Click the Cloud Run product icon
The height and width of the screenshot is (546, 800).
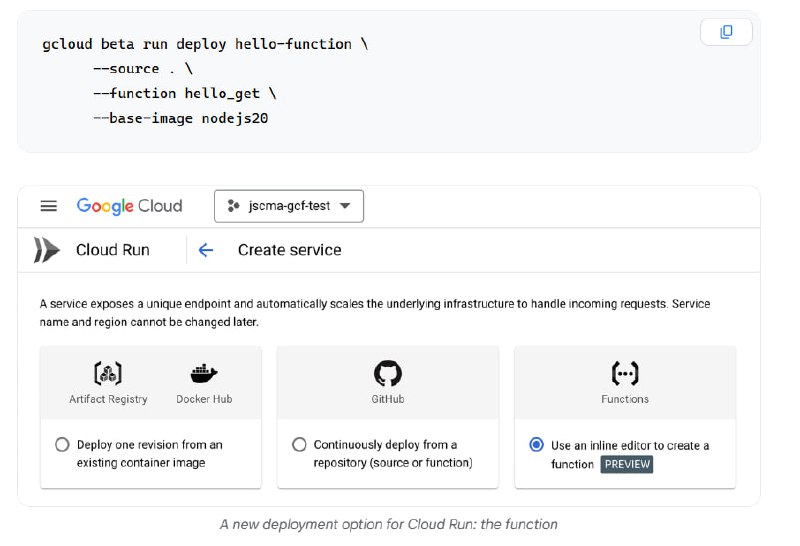tap(47, 250)
